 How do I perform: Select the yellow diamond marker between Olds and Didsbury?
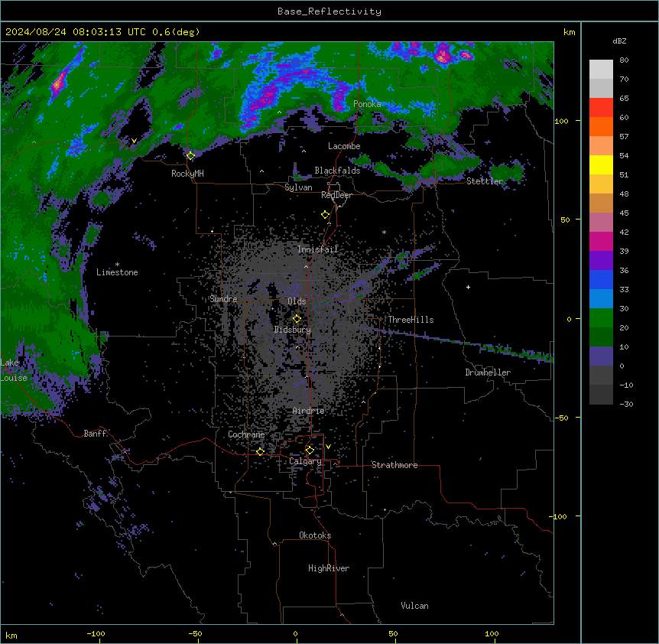[x=297, y=318]
